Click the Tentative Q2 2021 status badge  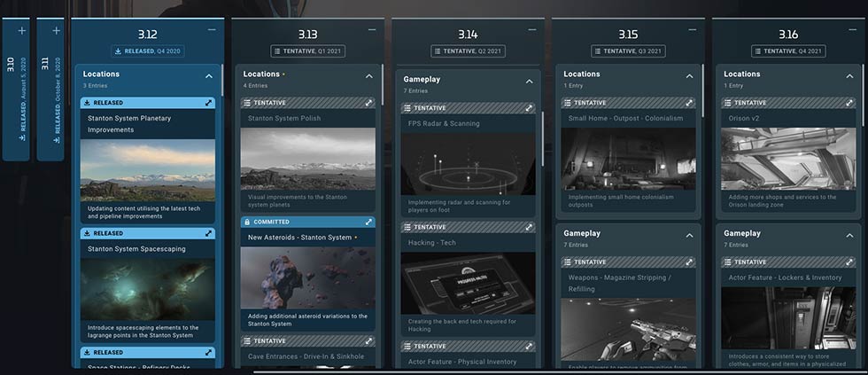pos(468,51)
